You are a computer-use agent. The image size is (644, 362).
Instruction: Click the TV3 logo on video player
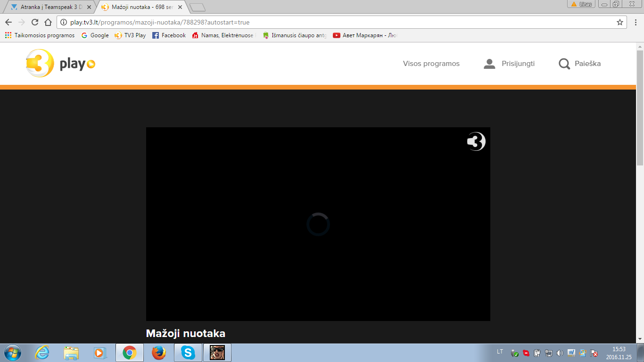pyautogui.click(x=476, y=141)
